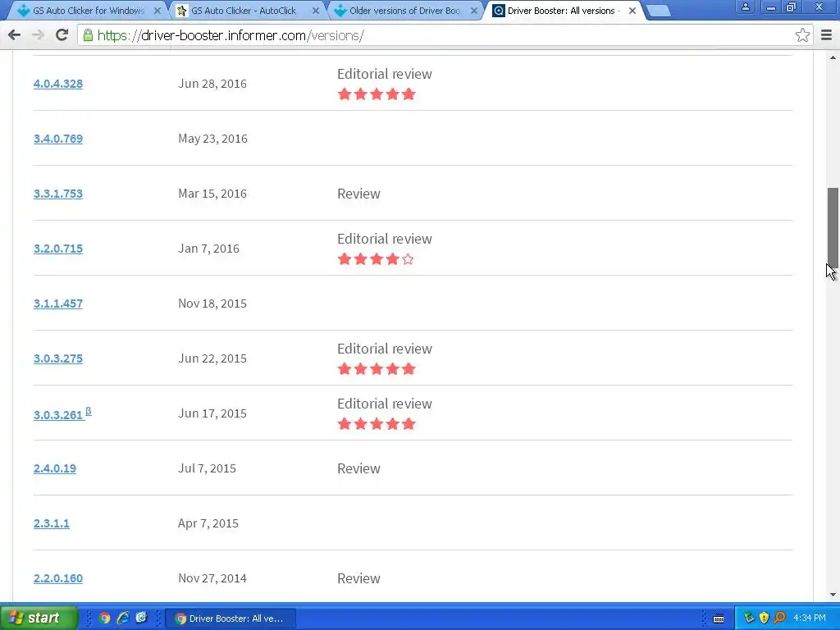Open version 3.0.3.261 beta link
This screenshot has width=840, height=630.
click(x=62, y=414)
